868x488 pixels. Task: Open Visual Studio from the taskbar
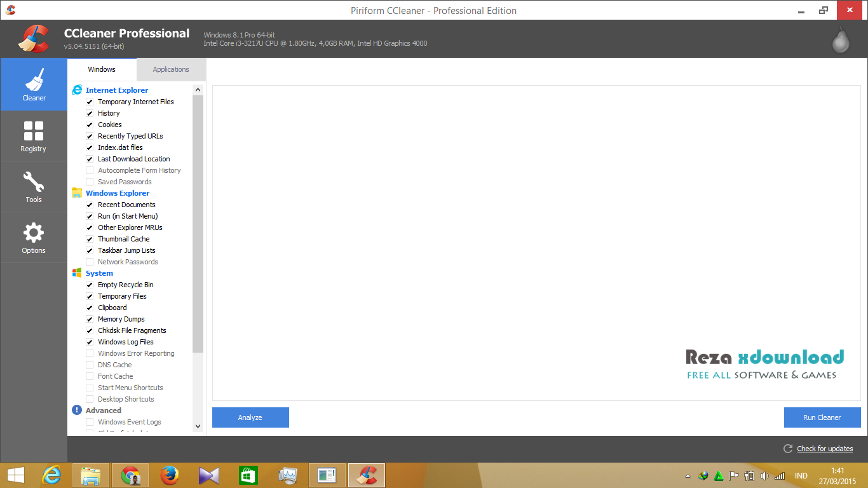point(209,475)
